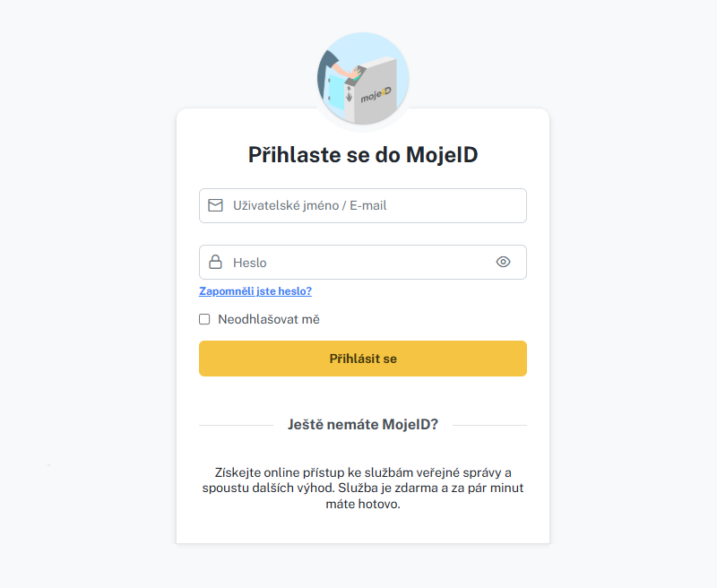Click the MojeID logo illustration
This screenshot has height=588, width=717.
[363, 79]
